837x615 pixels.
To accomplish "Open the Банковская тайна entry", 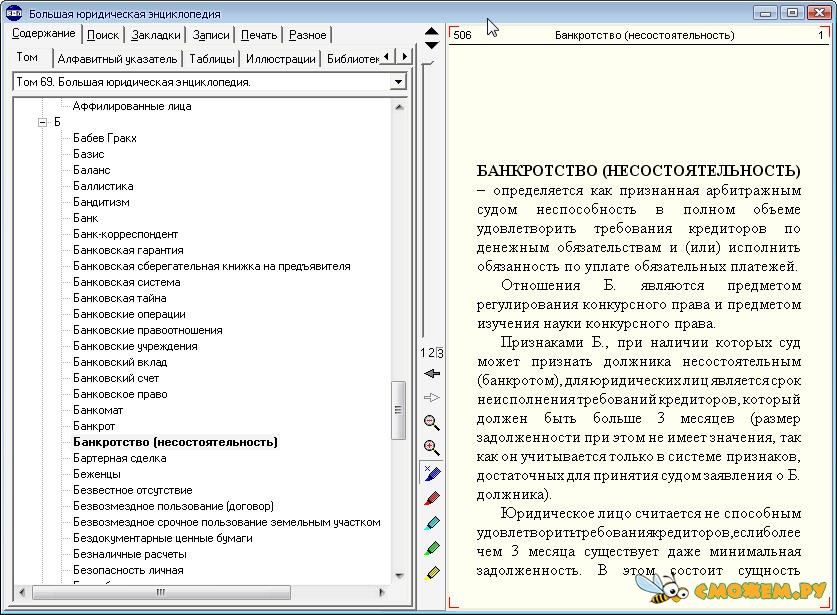I will pyautogui.click(x=120, y=298).
